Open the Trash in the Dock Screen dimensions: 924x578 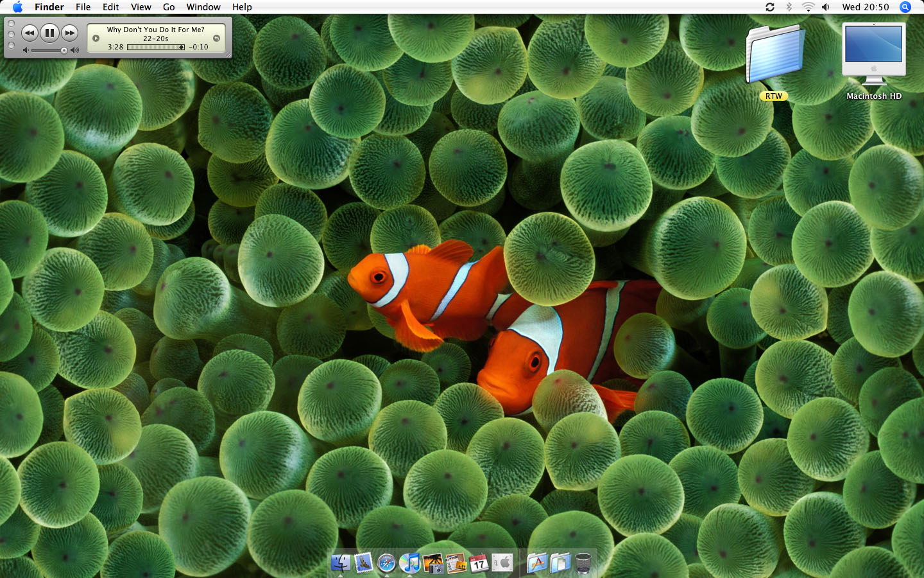(583, 563)
